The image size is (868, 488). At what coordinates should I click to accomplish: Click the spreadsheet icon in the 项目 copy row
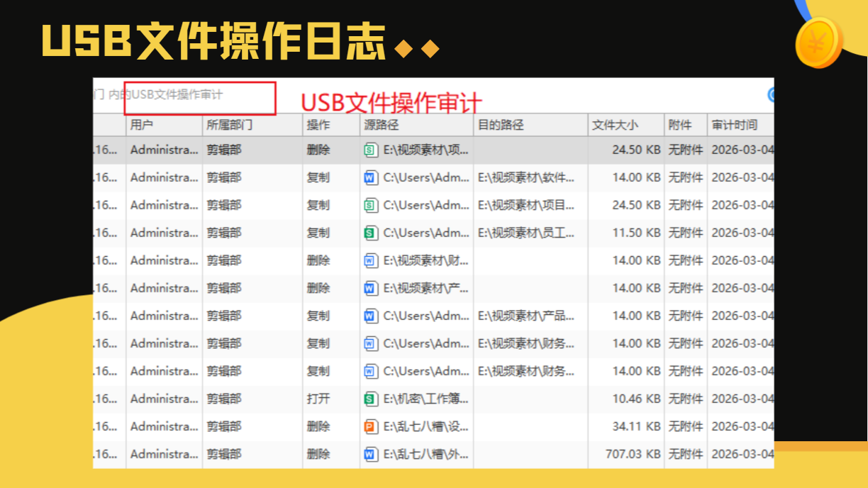(370, 205)
